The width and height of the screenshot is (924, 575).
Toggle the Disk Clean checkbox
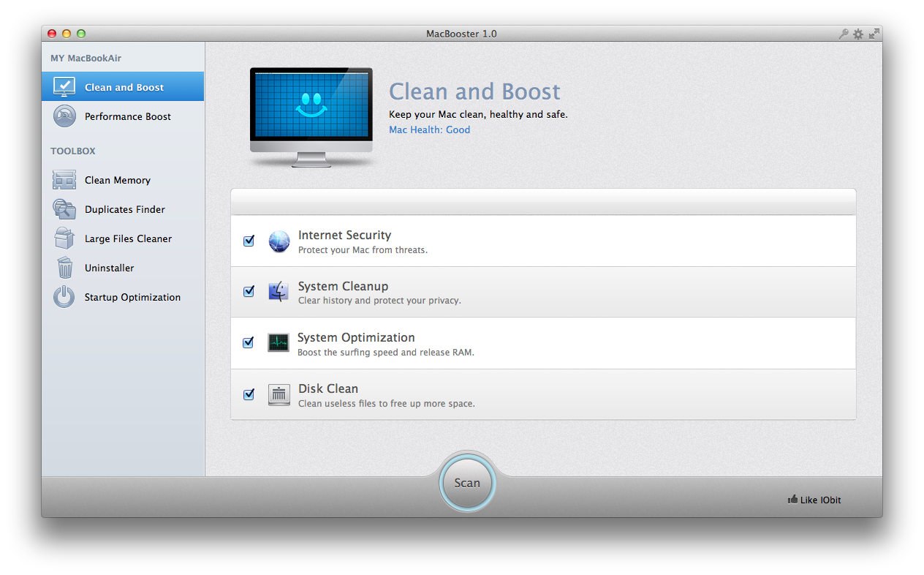(249, 394)
